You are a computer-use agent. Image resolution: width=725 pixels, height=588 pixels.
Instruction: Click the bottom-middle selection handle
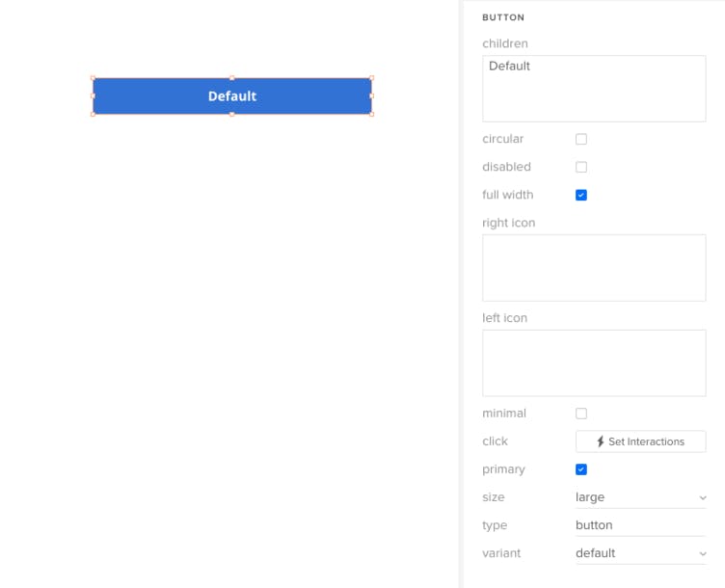[231, 114]
